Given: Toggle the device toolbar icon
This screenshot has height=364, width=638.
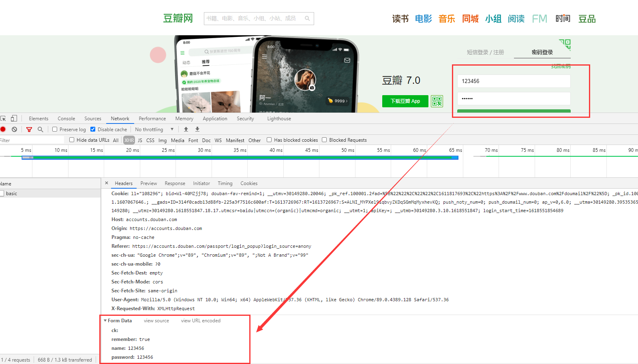Looking at the screenshot, I should pos(14,119).
